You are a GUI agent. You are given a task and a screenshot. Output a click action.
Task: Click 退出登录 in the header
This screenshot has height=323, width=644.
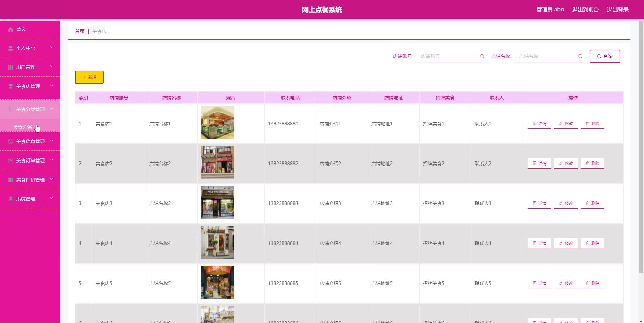[618, 10]
